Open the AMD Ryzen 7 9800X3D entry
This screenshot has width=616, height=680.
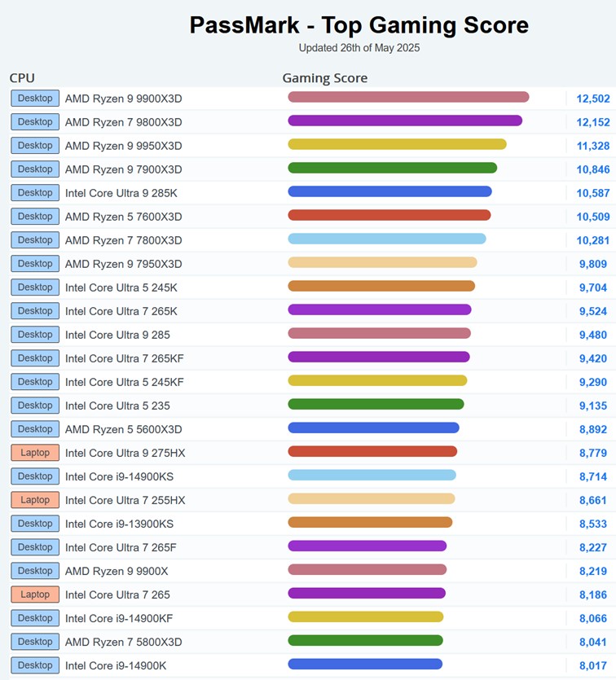[x=124, y=122]
